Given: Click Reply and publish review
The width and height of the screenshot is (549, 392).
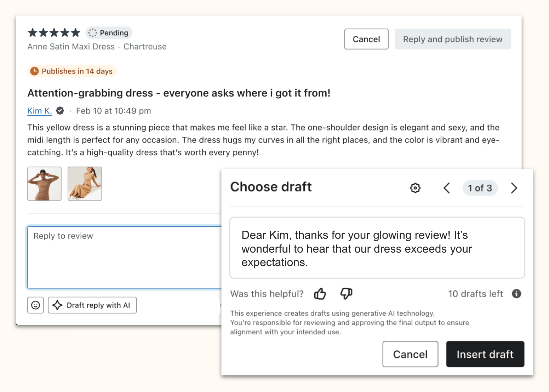Looking at the screenshot, I should [x=452, y=39].
